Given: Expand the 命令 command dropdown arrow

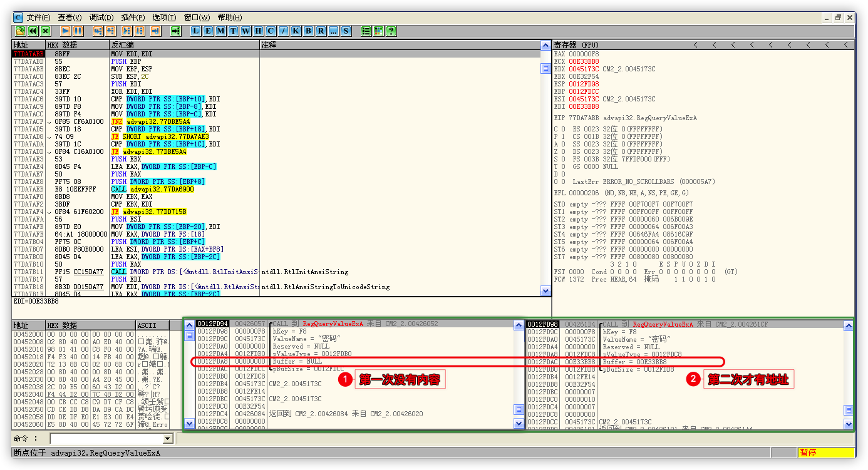Looking at the screenshot, I should click(167, 439).
